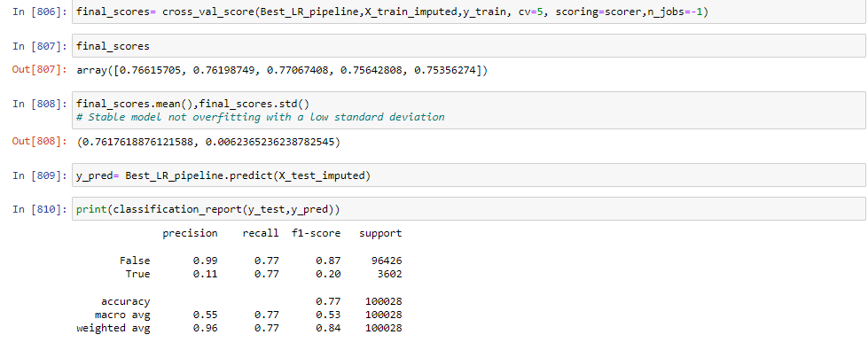Click the 'False' row label in report

click(x=135, y=261)
